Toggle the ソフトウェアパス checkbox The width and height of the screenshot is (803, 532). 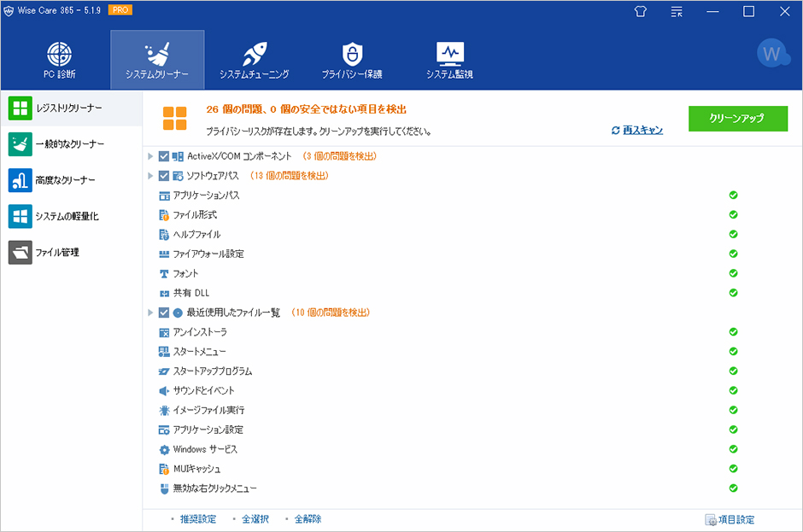[164, 176]
